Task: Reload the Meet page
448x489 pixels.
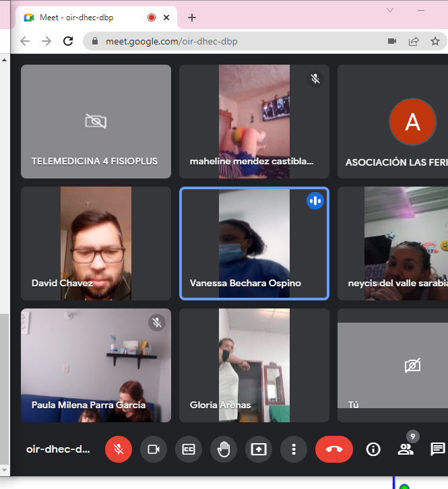Action: pyautogui.click(x=68, y=41)
